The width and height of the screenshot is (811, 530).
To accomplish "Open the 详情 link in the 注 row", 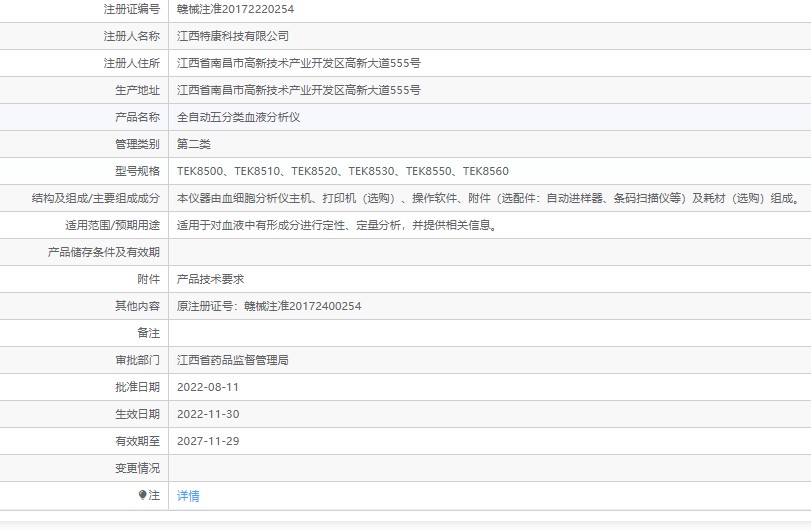I will coord(188,496).
